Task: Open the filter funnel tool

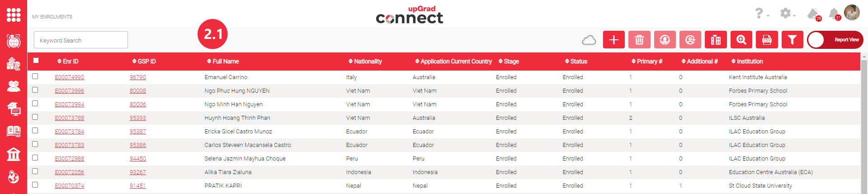Action: click(x=792, y=40)
